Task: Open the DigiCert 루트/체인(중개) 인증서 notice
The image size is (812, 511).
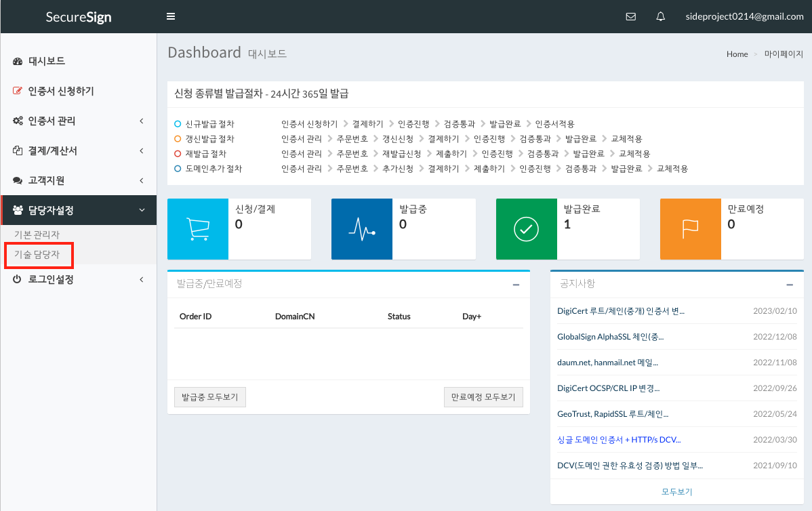Action: pos(620,311)
